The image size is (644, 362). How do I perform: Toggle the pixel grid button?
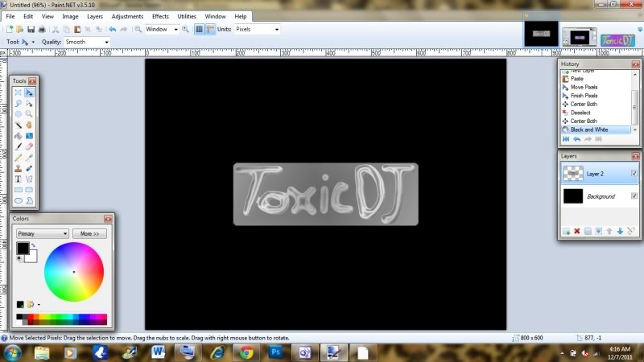pyautogui.click(x=199, y=29)
